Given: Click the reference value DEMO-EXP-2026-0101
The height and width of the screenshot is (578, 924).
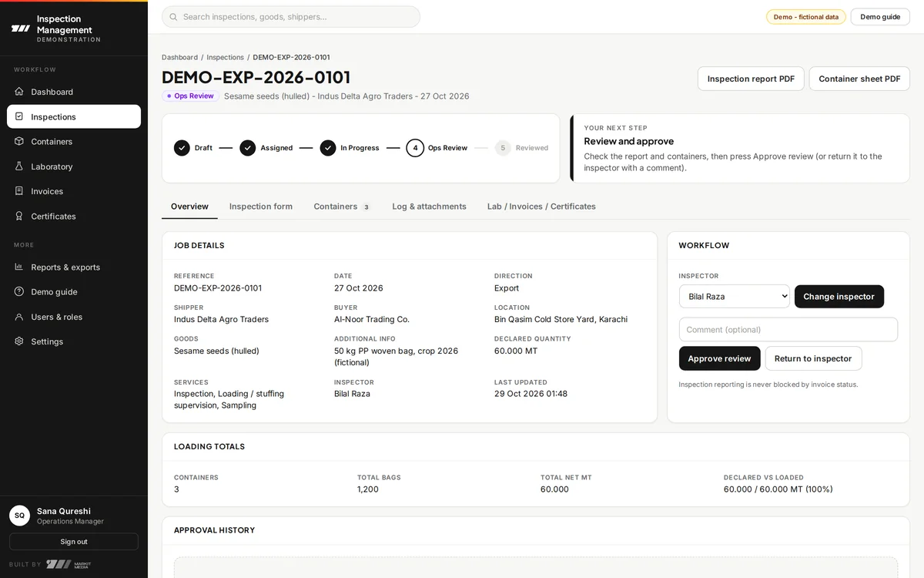Looking at the screenshot, I should tap(218, 288).
